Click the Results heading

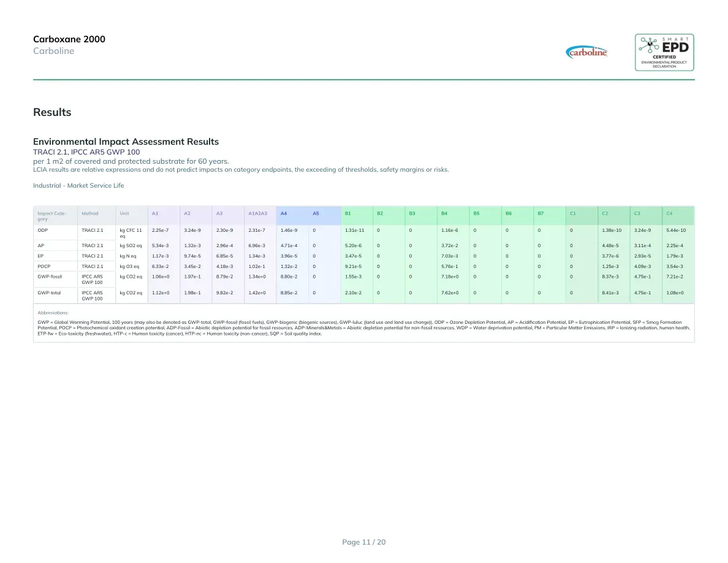click(x=52, y=112)
